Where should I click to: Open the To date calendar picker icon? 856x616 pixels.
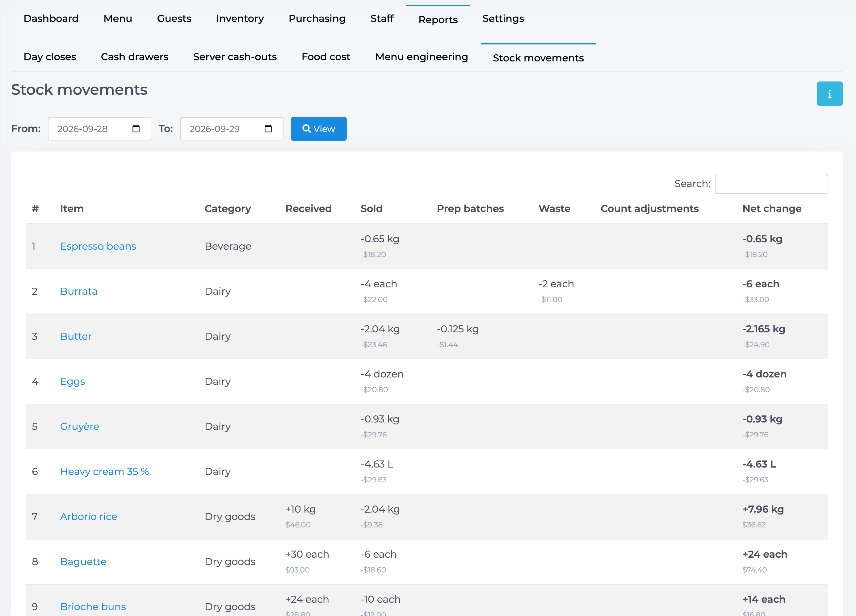point(268,129)
